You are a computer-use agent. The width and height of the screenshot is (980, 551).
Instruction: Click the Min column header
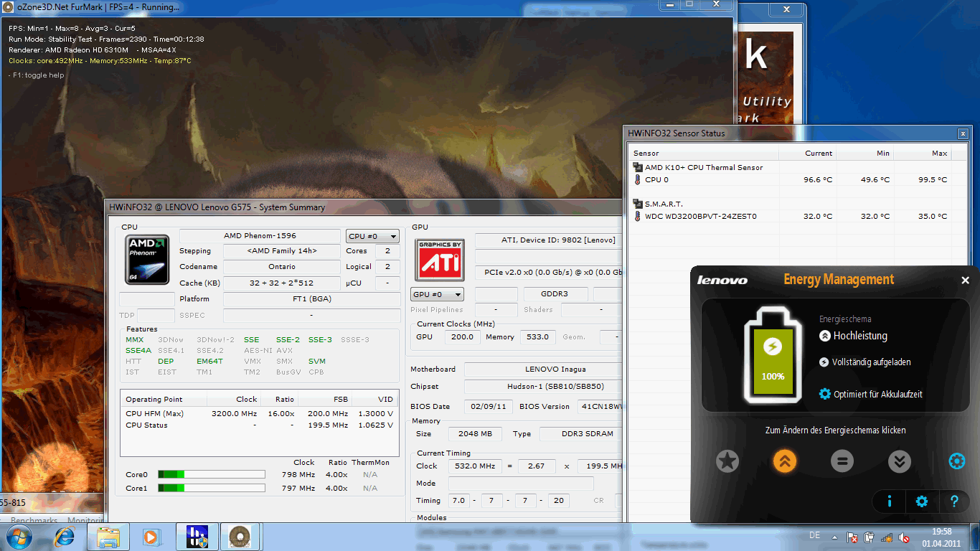(865, 153)
